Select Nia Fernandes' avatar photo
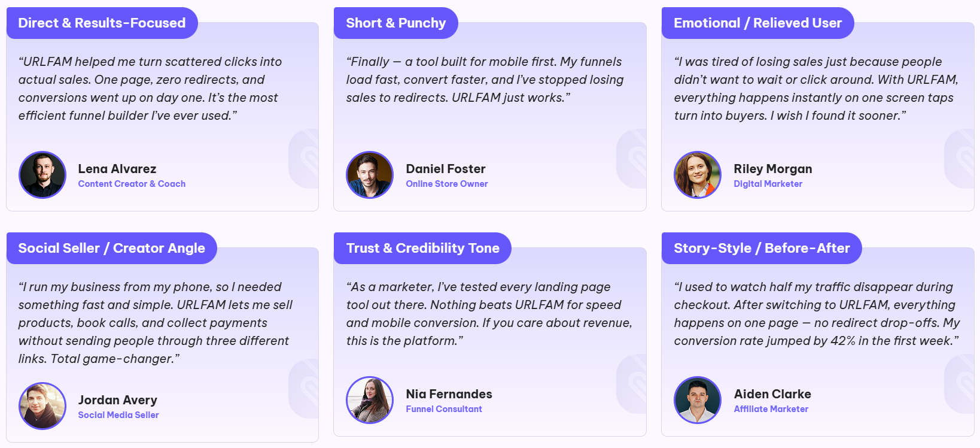 [370, 400]
